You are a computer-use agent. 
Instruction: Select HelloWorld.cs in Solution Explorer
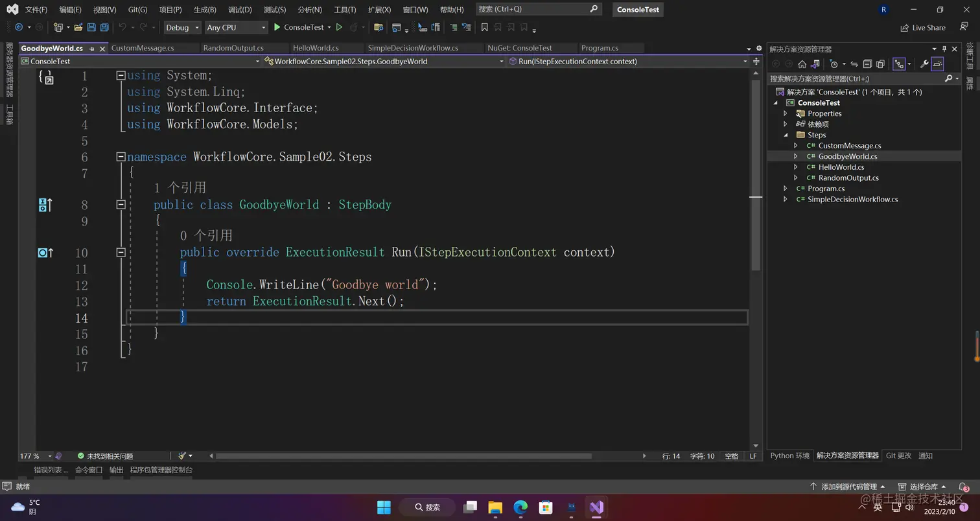(x=841, y=167)
